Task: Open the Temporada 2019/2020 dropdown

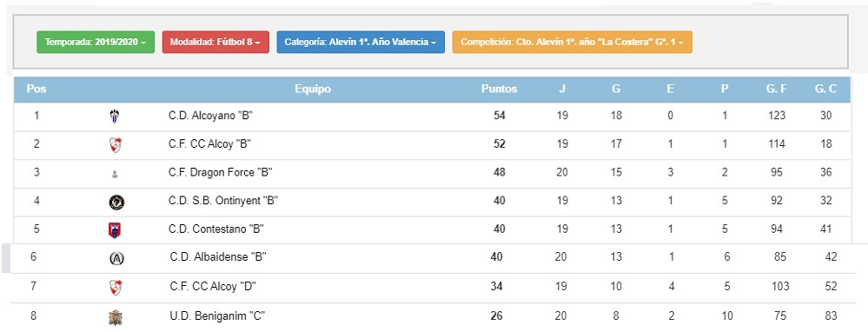Action: [96, 42]
